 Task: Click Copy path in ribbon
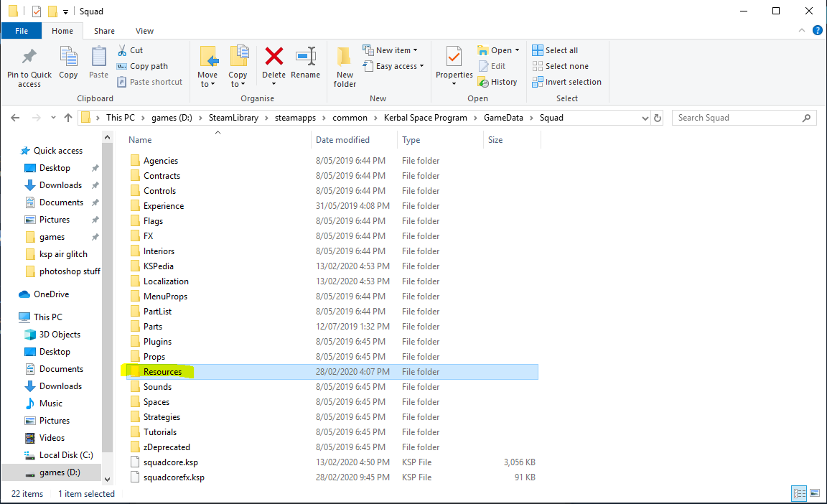click(142, 66)
